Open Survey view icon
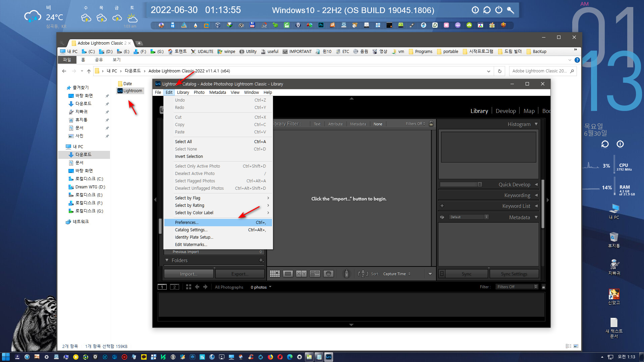This screenshot has height=362, width=644. 315,274
